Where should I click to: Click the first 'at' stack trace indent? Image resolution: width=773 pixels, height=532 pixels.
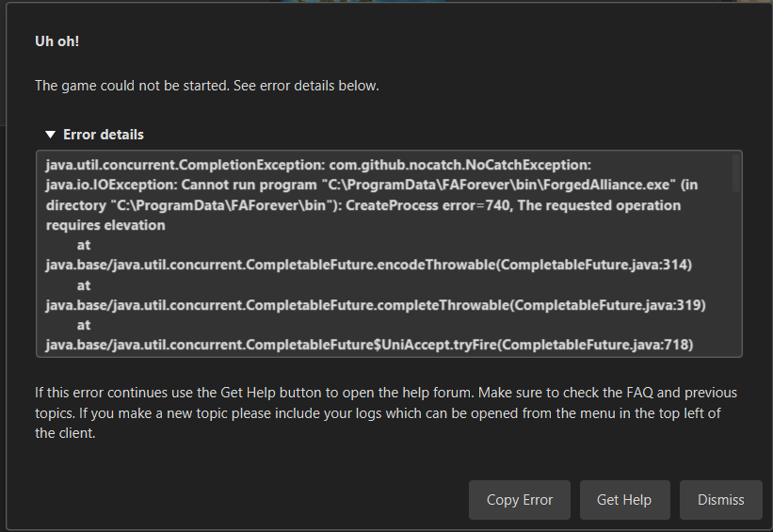click(x=84, y=245)
